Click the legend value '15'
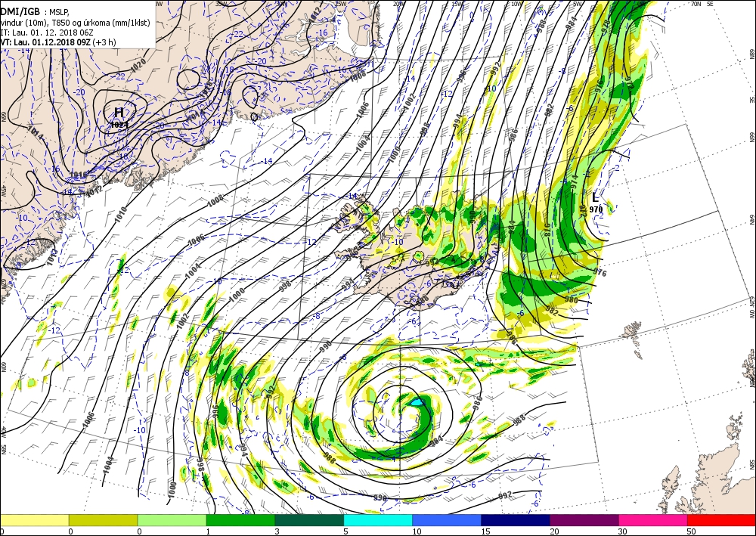Viewport: 756px width, 536px height. (x=486, y=531)
